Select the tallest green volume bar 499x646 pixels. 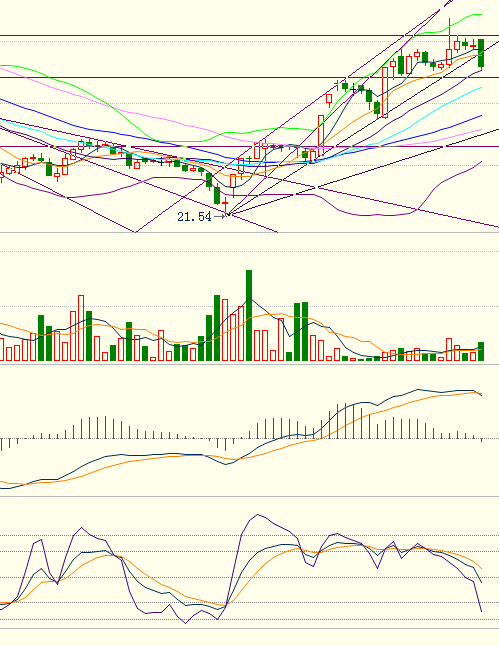pyautogui.click(x=249, y=316)
